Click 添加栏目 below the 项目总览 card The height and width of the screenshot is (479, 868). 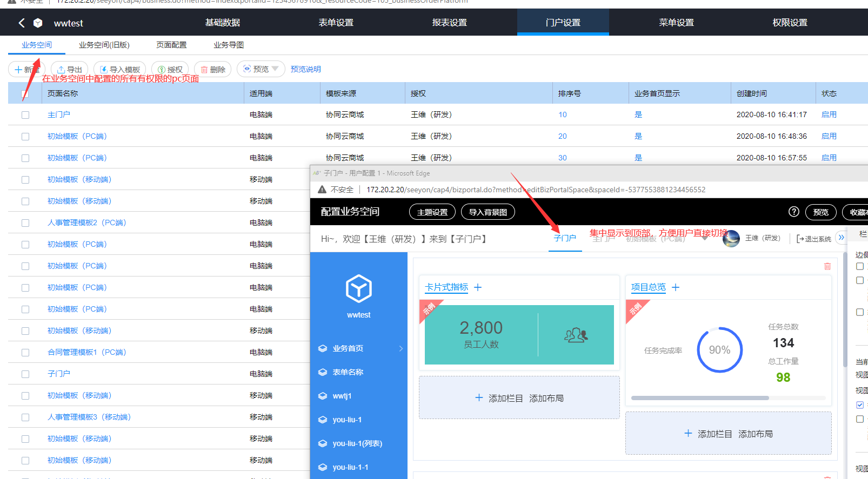pyautogui.click(x=708, y=434)
